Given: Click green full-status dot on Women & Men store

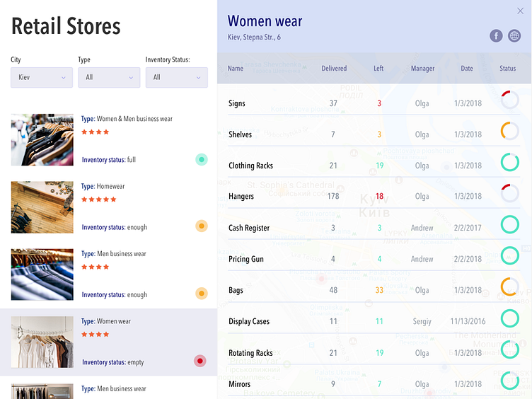Looking at the screenshot, I should click(202, 159).
